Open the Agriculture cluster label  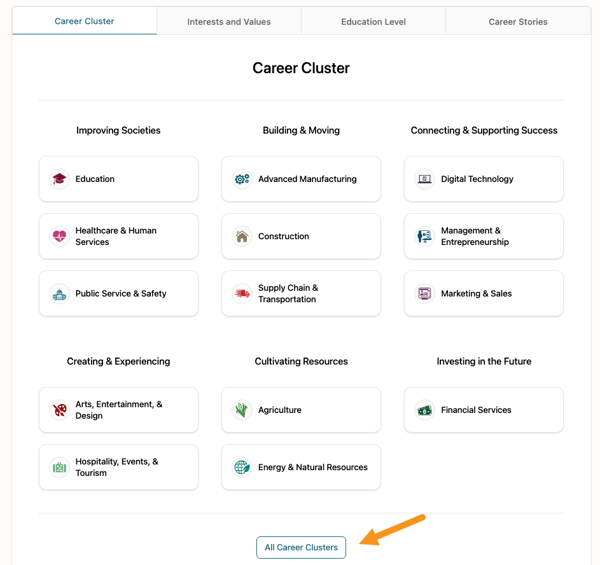pos(280,410)
